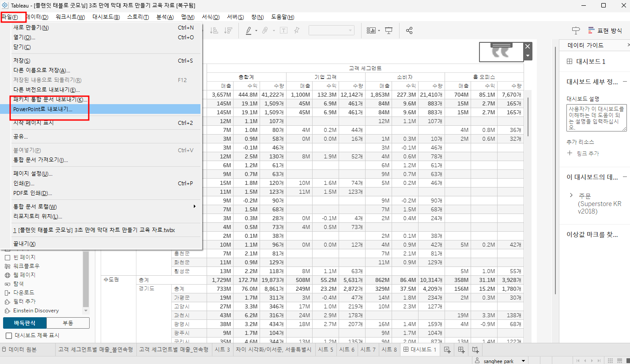This screenshot has width=630, height=364.
Task: Click the new dashboard tab icon
Action: [461, 350]
